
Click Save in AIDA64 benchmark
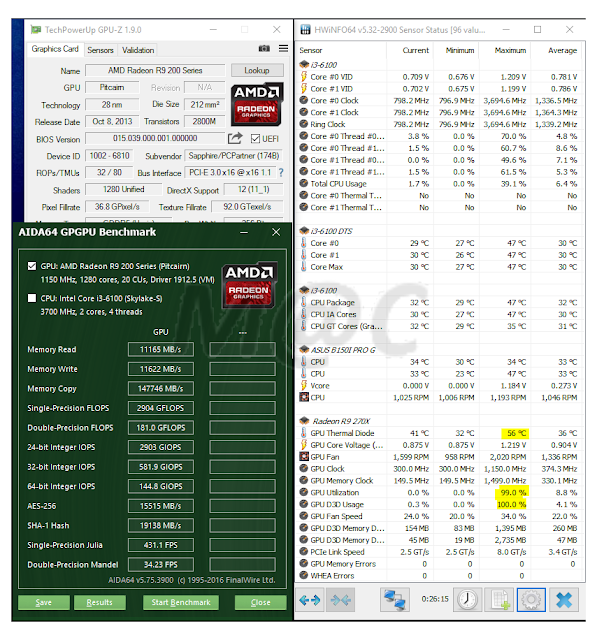tap(44, 602)
